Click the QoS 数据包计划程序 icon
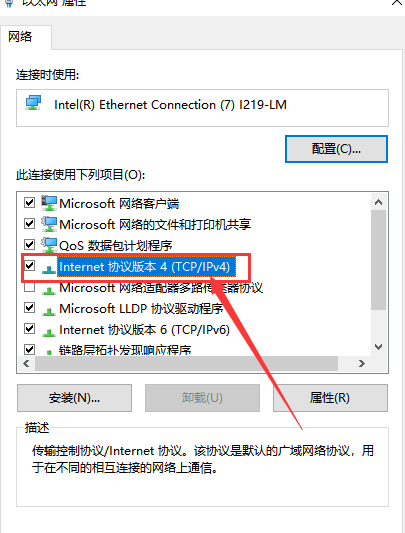 pyautogui.click(x=49, y=245)
